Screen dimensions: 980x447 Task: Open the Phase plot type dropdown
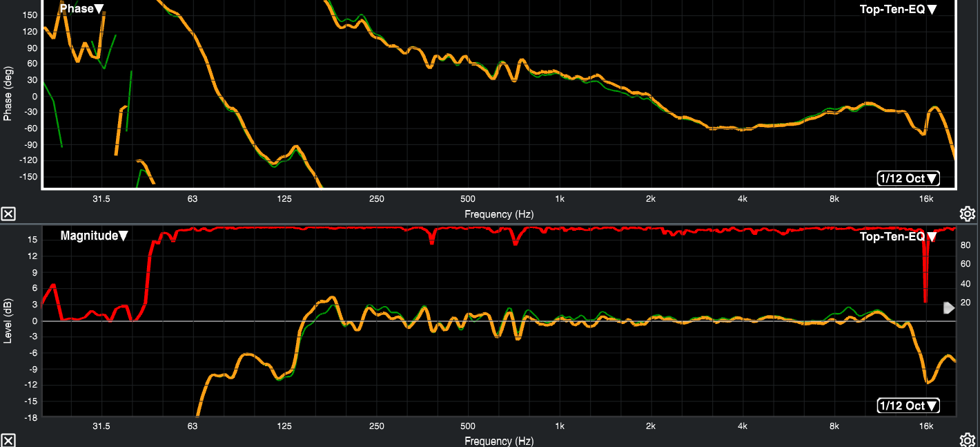81,9
